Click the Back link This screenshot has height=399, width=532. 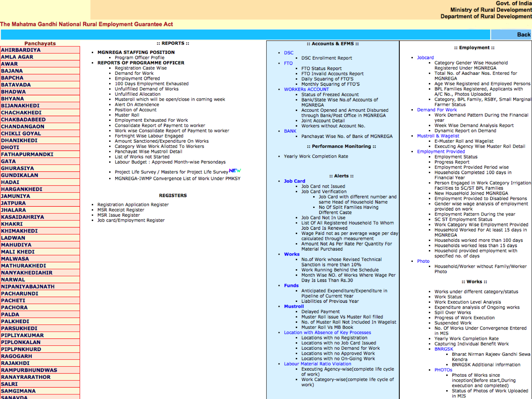pos(523,34)
